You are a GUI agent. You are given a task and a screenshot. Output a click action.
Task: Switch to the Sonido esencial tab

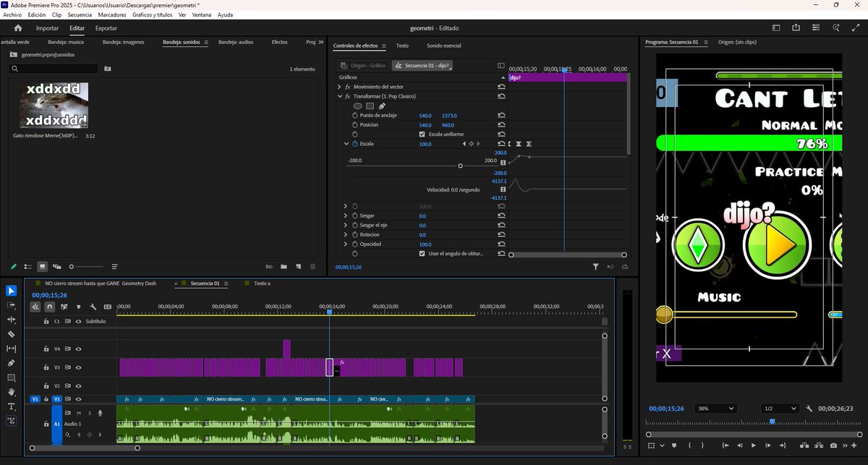pos(444,46)
